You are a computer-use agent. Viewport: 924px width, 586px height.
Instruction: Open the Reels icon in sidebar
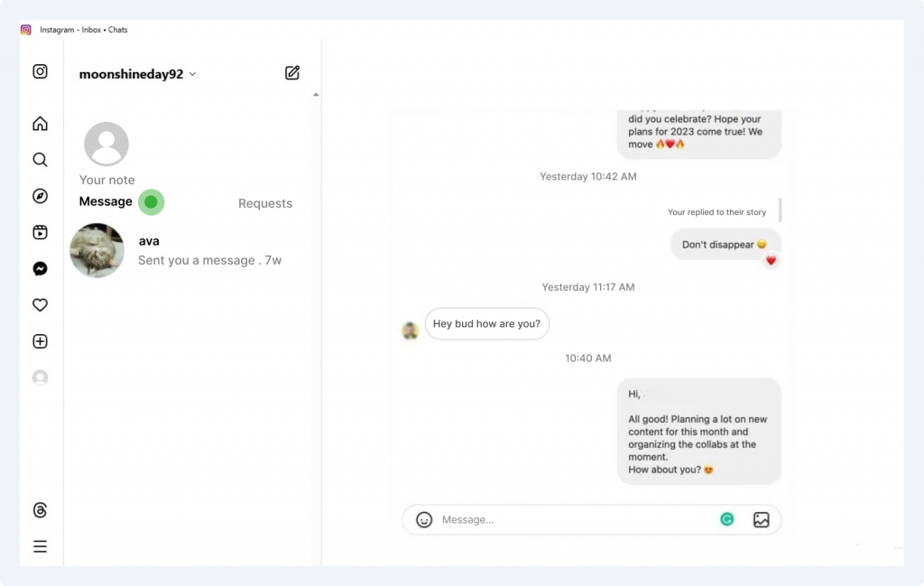40,232
